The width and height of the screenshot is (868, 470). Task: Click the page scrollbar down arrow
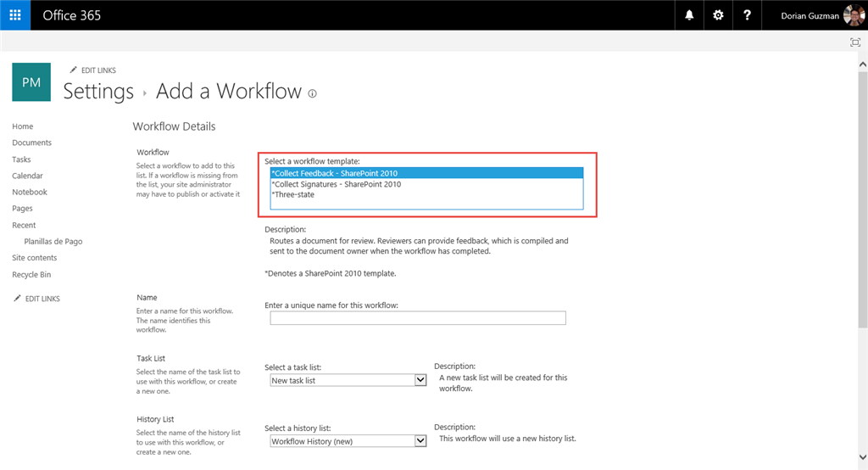pyautogui.click(x=862, y=456)
